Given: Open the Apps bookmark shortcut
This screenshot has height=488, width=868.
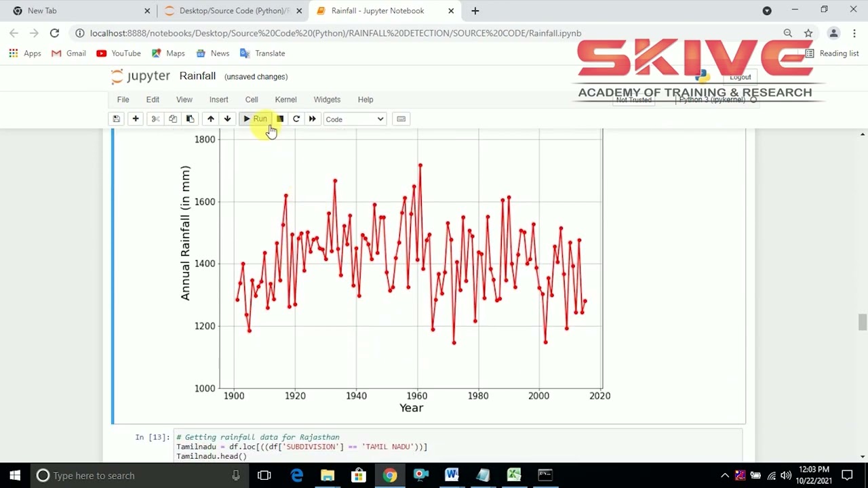Looking at the screenshot, I should [25, 54].
